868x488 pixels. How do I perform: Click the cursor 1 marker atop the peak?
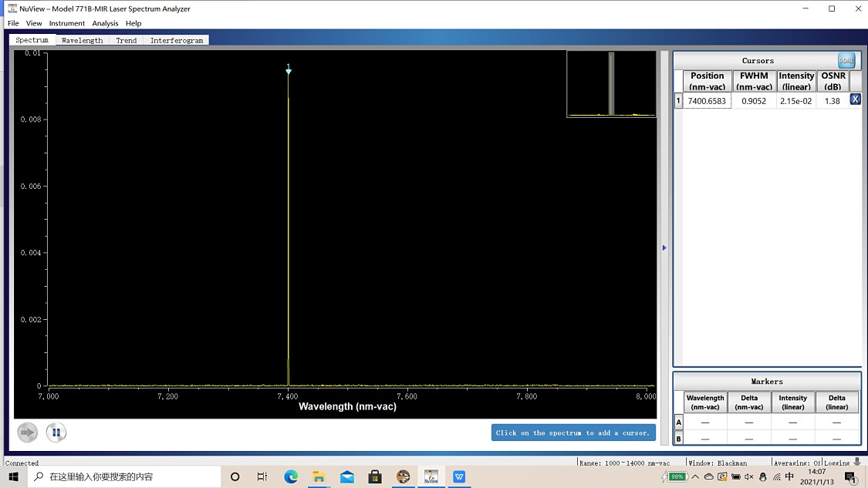pos(289,70)
